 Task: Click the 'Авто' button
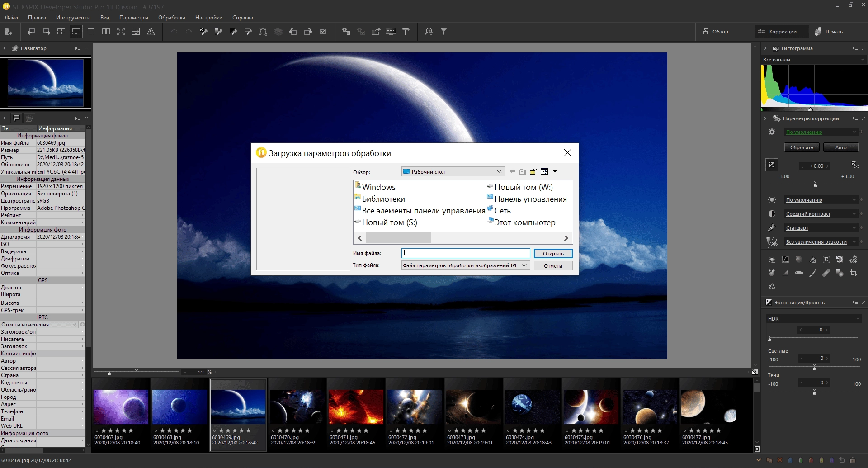point(841,147)
